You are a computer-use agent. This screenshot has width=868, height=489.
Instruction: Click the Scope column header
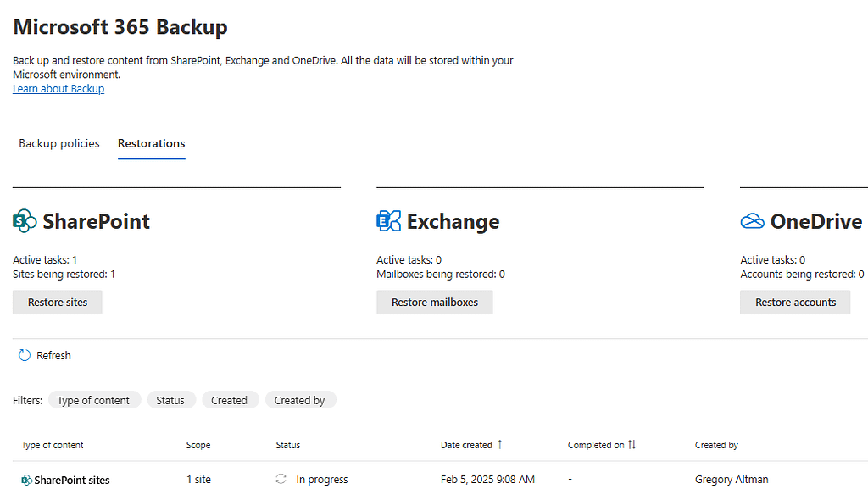coord(198,445)
